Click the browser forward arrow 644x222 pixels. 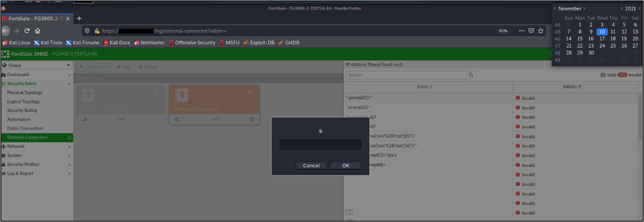tap(17, 31)
